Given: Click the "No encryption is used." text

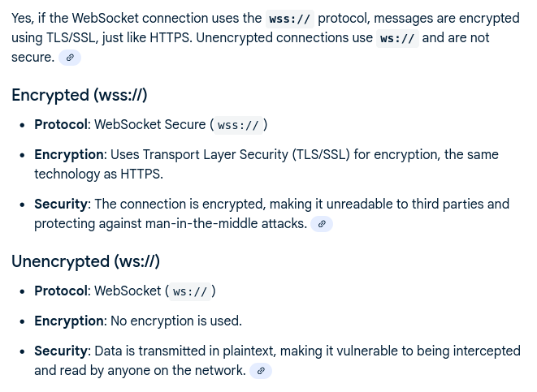Looking at the screenshot, I should [176, 321].
